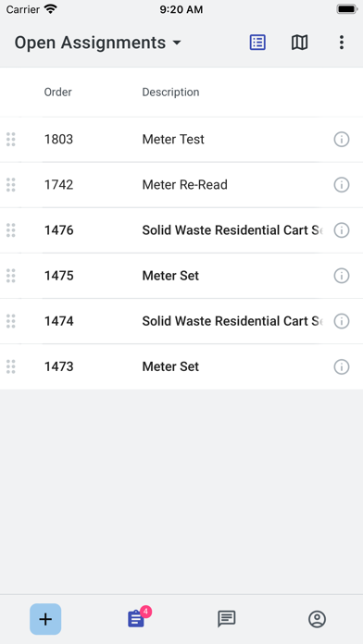Open Solid Waste Residential Cart order 1474
Screen dimensions: 363x644
pos(181,321)
